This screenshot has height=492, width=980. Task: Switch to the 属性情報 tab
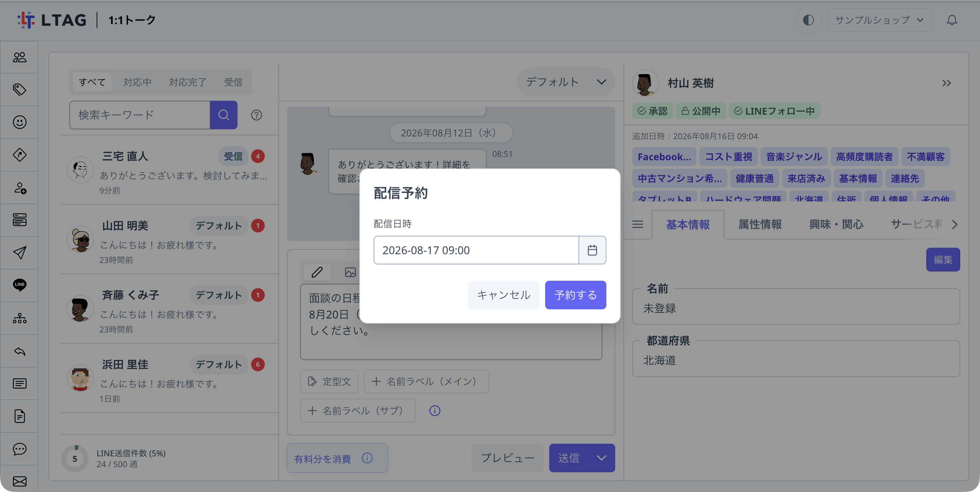coord(760,225)
